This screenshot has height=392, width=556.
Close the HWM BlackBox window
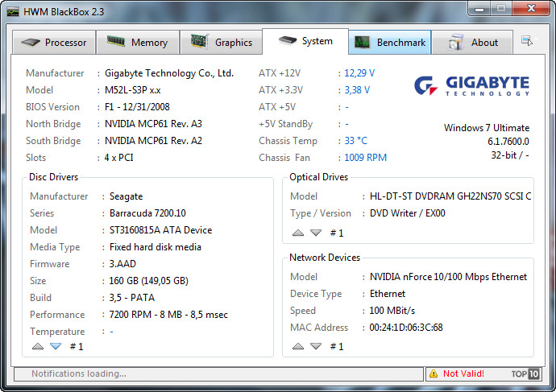click(x=531, y=9)
